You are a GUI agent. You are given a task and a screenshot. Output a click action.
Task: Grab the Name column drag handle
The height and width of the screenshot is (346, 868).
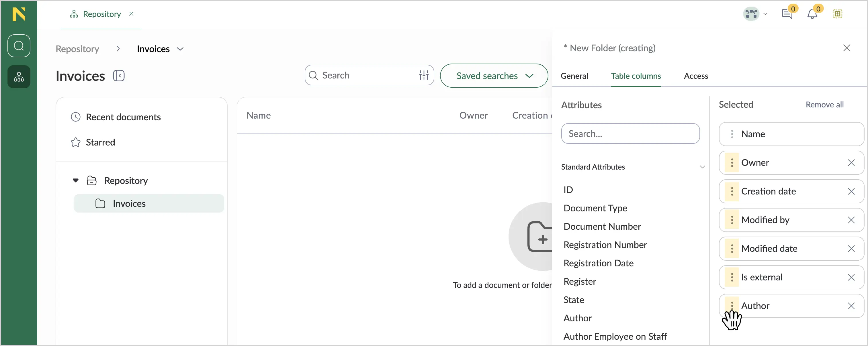point(732,134)
